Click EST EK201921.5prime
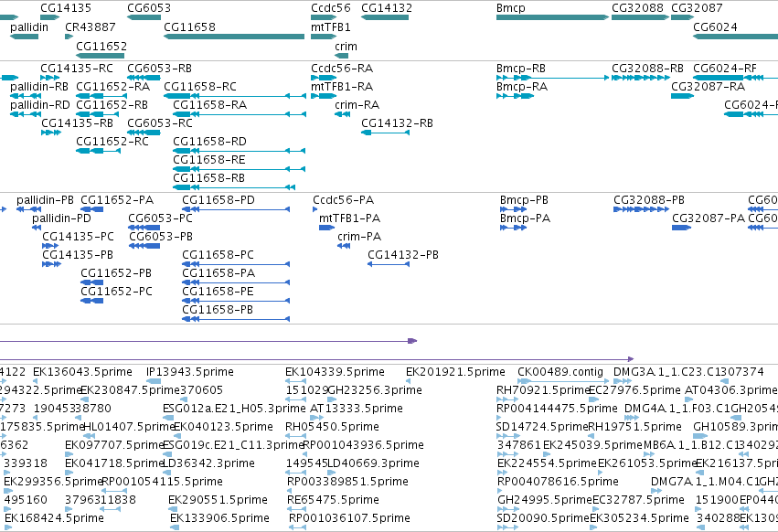Image resolution: width=778 pixels, height=532 pixels. click(x=409, y=381)
